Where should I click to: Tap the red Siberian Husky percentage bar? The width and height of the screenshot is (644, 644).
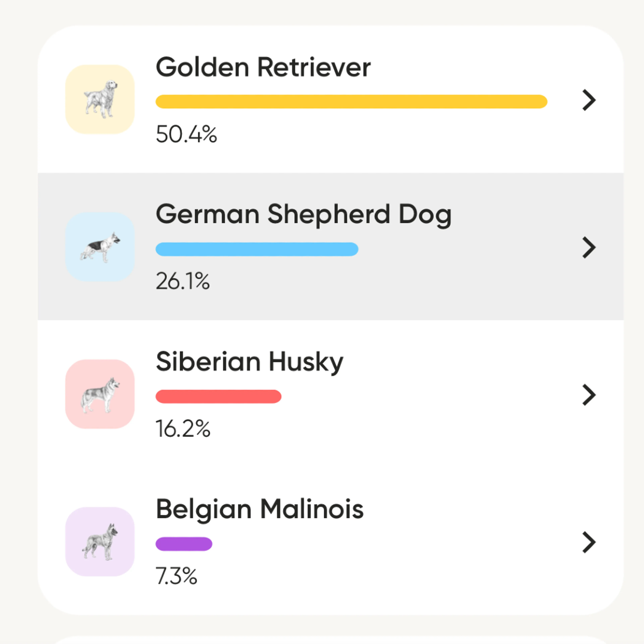[x=218, y=396]
